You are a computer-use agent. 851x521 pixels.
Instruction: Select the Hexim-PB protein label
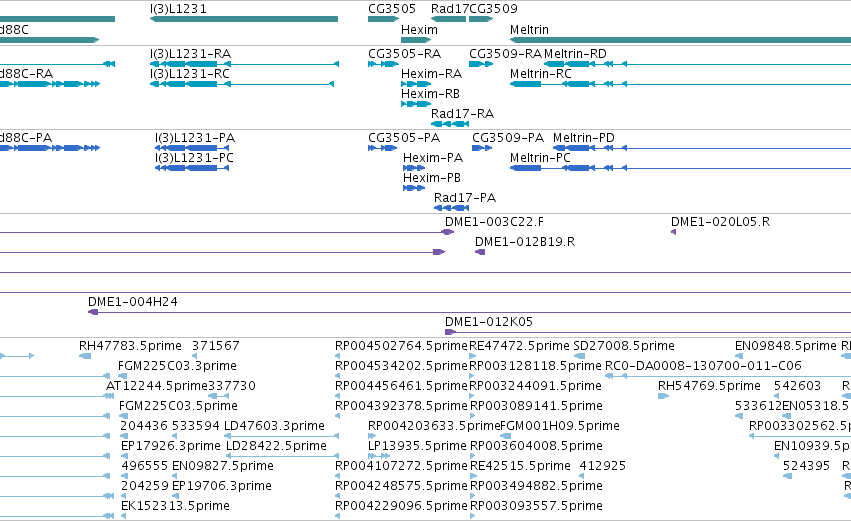click(432, 178)
